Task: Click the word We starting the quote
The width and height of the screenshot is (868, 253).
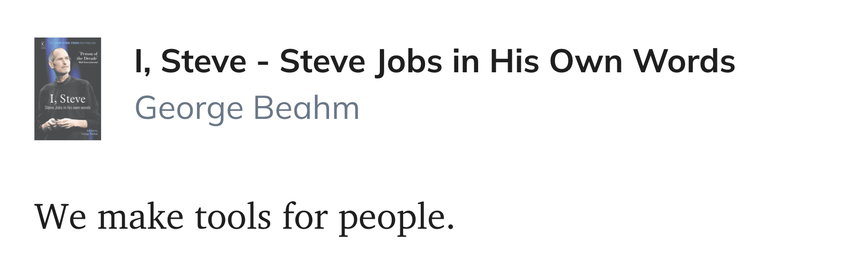Action: pyautogui.click(x=60, y=217)
